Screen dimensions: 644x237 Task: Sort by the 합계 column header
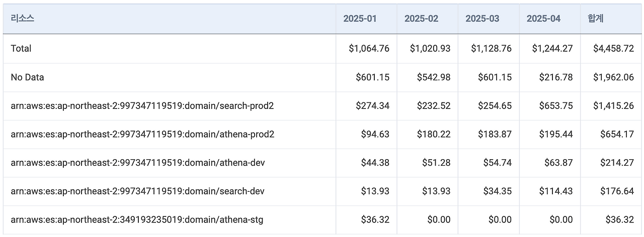point(596,19)
